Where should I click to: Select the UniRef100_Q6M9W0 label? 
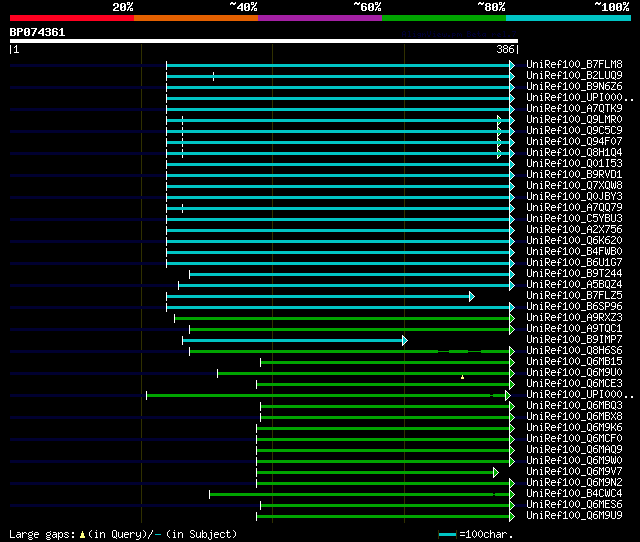[x=574, y=461]
